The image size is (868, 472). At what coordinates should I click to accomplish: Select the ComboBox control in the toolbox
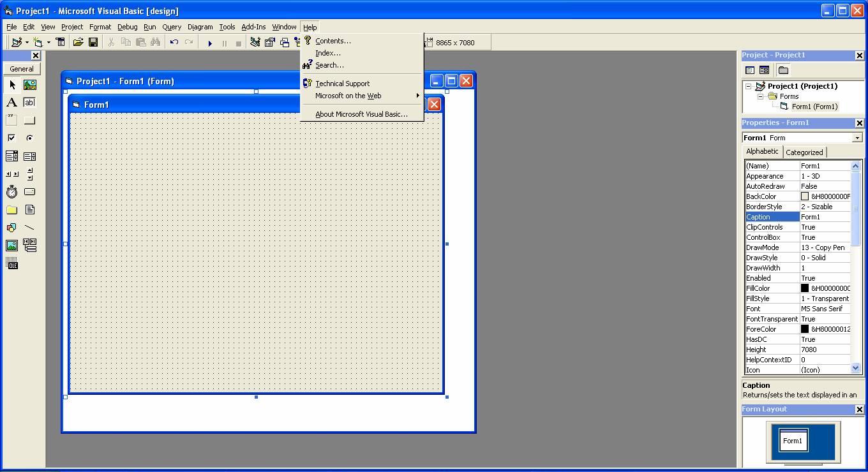pyautogui.click(x=11, y=156)
